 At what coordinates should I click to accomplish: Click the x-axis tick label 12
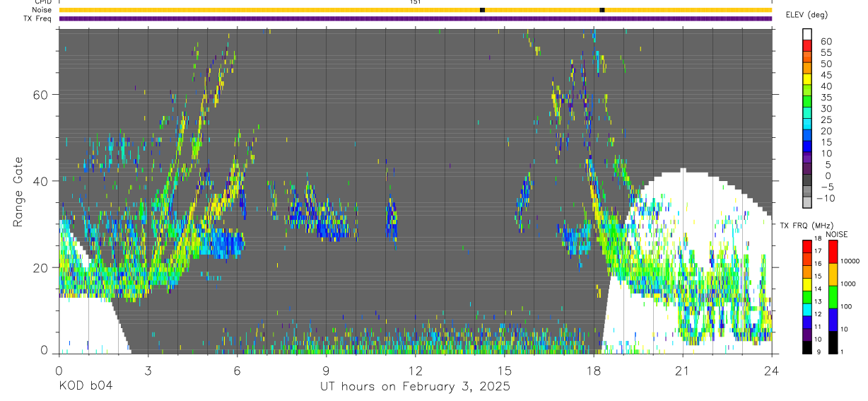pos(416,370)
